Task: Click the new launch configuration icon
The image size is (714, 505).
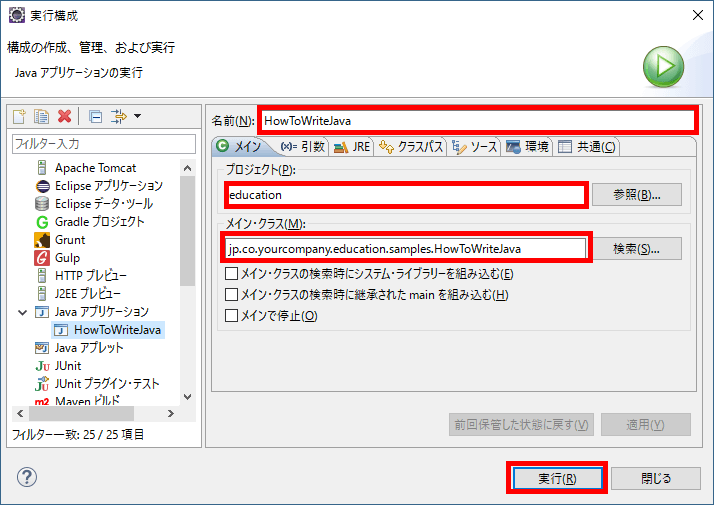Action: 20,117
